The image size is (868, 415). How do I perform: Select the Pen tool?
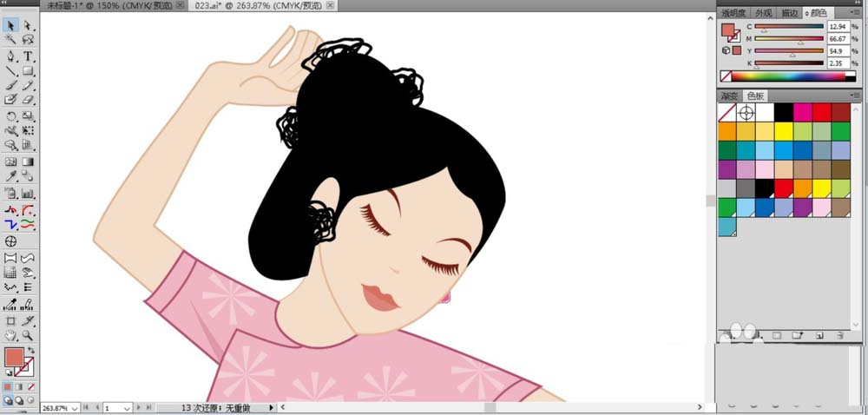(10, 56)
